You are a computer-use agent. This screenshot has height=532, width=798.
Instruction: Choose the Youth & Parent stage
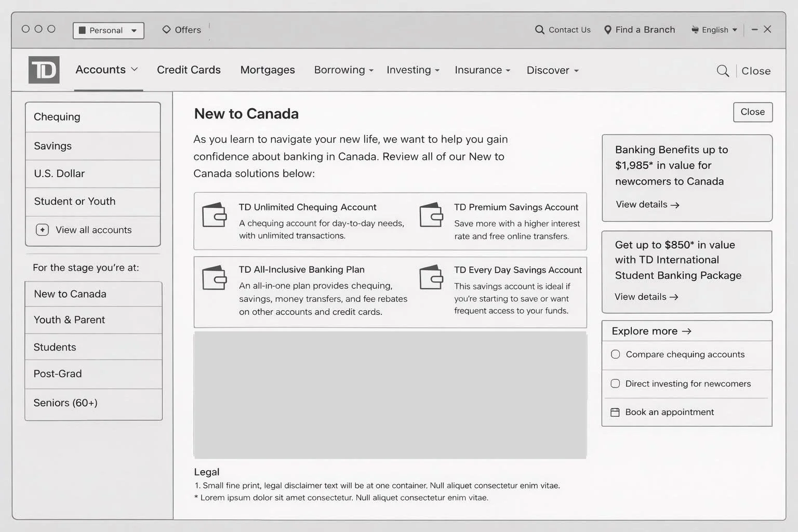(94, 320)
